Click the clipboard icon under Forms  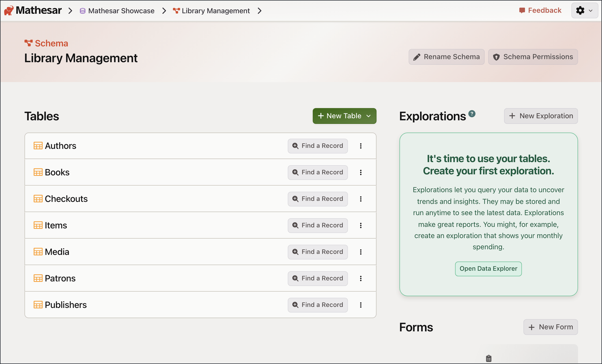coord(489,358)
